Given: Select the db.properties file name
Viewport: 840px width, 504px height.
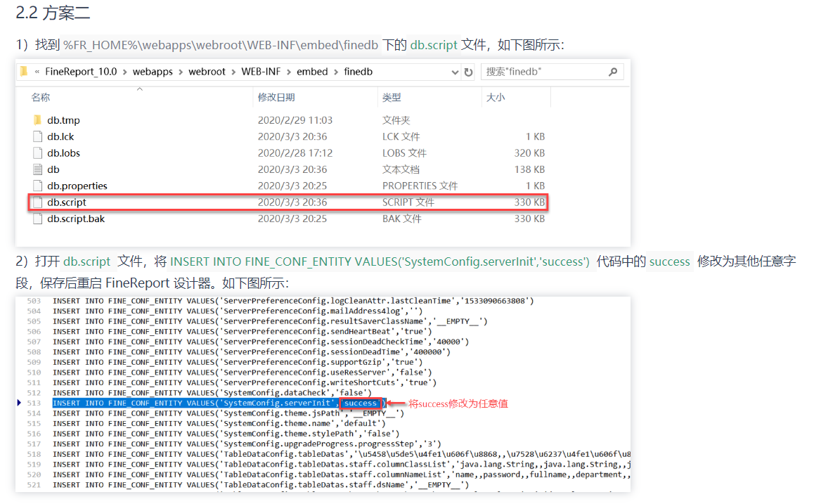Looking at the screenshot, I should tap(77, 186).
